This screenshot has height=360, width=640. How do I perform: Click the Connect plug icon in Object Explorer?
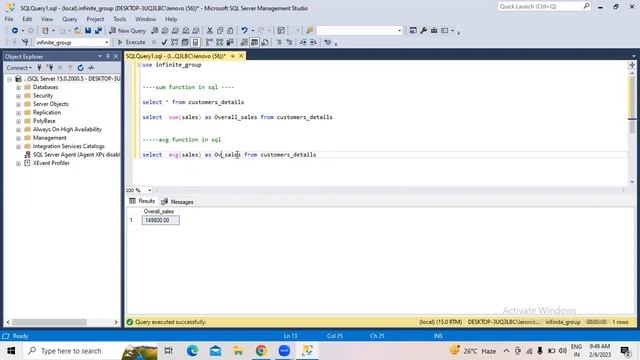coord(40,68)
